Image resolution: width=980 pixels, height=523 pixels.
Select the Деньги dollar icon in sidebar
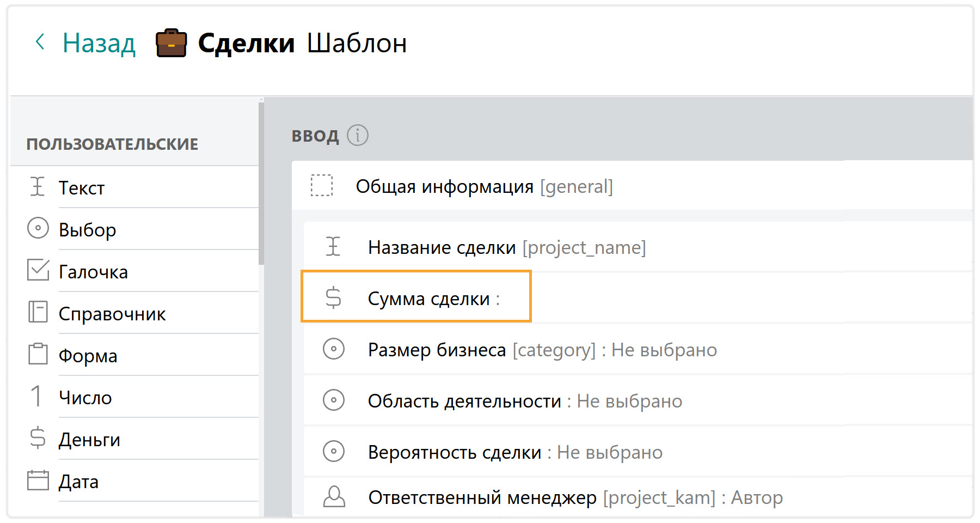click(38, 438)
